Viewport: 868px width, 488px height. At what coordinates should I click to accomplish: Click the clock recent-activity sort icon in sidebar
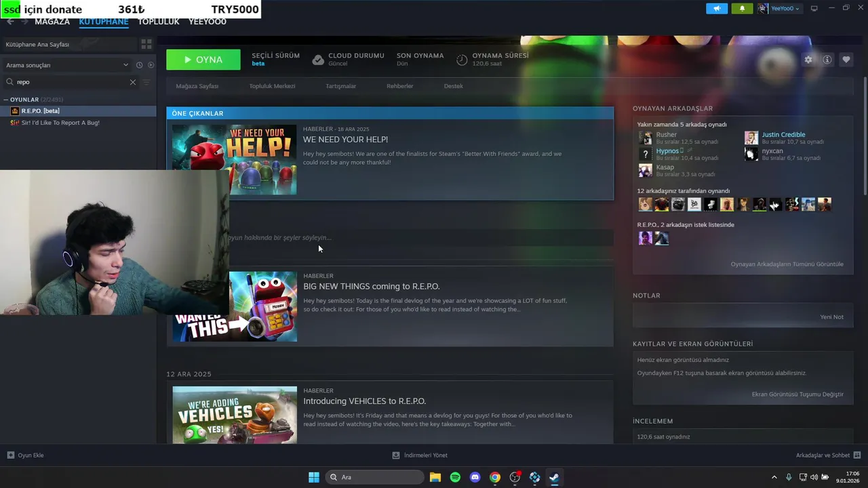coord(139,65)
